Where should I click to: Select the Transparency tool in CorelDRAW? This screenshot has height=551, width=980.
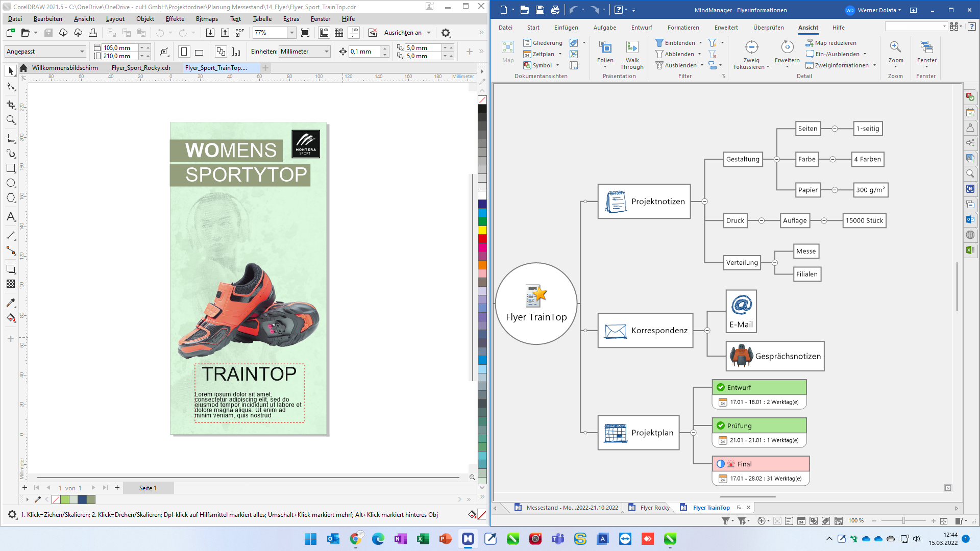point(11,284)
